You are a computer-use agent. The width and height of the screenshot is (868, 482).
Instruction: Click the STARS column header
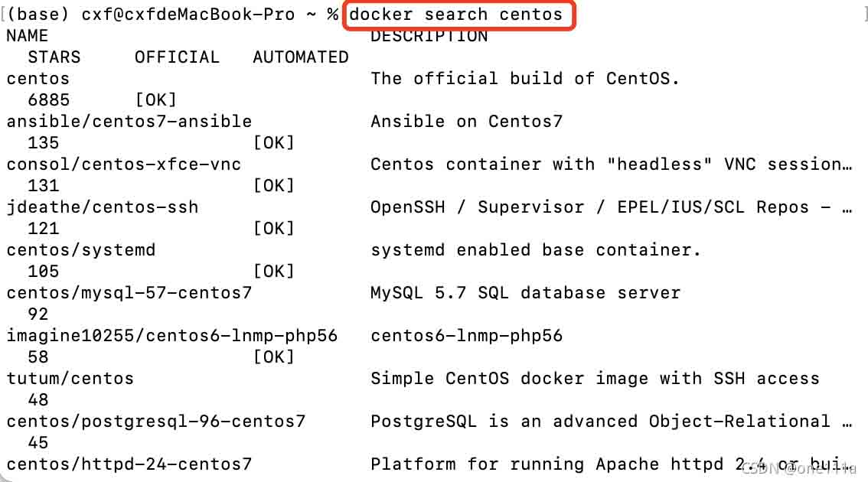coord(54,57)
